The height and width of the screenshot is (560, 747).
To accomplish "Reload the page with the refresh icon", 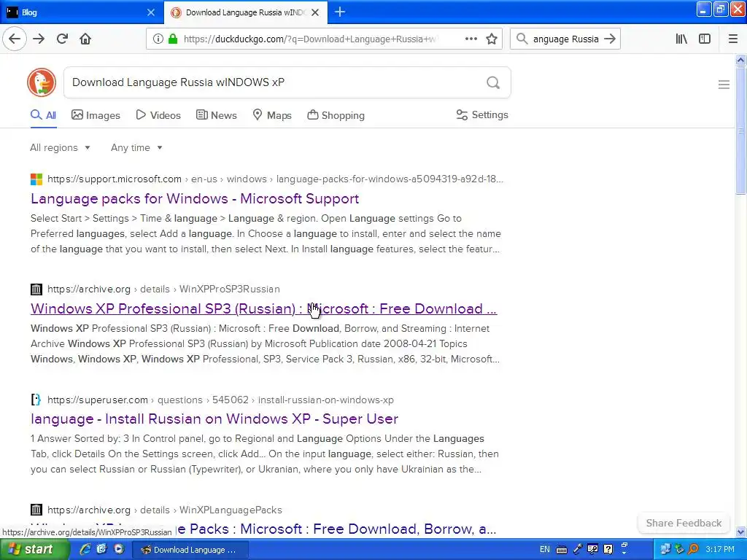I will click(x=62, y=39).
